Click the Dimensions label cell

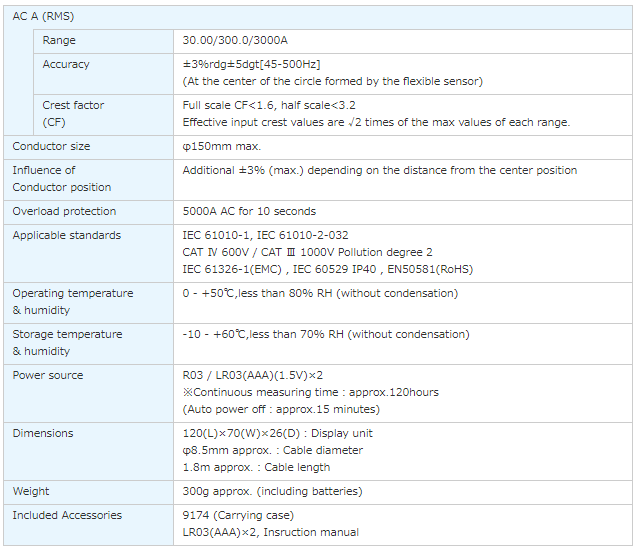tap(43, 433)
